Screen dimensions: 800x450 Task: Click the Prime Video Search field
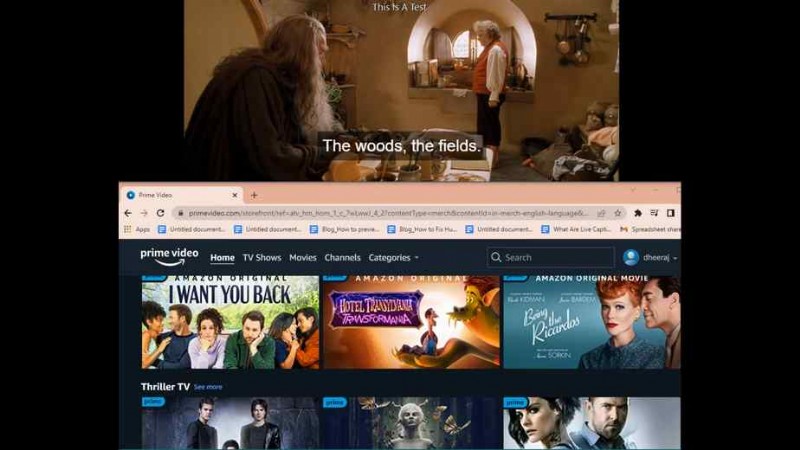pos(551,258)
